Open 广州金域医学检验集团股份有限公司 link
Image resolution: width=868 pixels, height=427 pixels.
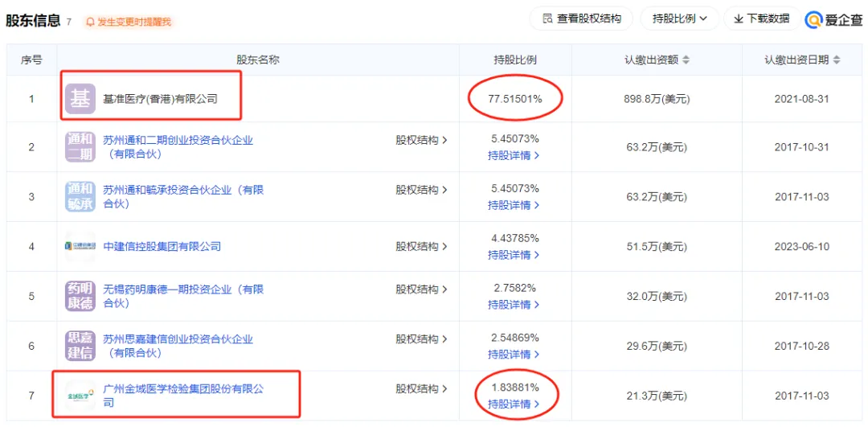tap(183, 396)
